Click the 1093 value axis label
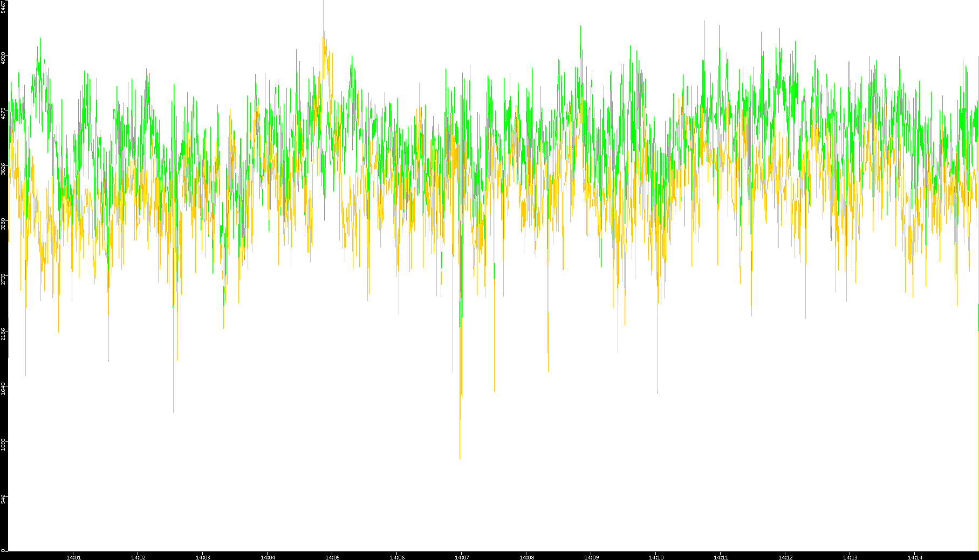The height and width of the screenshot is (560, 979). [3, 445]
